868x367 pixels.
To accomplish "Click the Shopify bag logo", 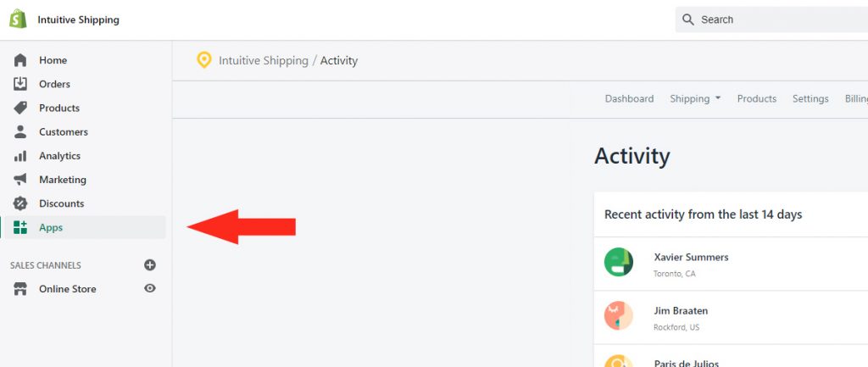I will click(x=19, y=19).
